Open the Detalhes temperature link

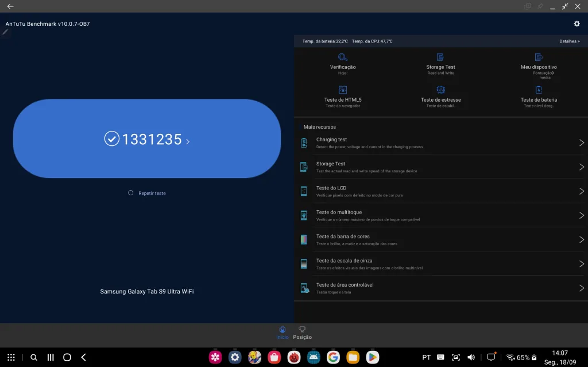(x=569, y=41)
